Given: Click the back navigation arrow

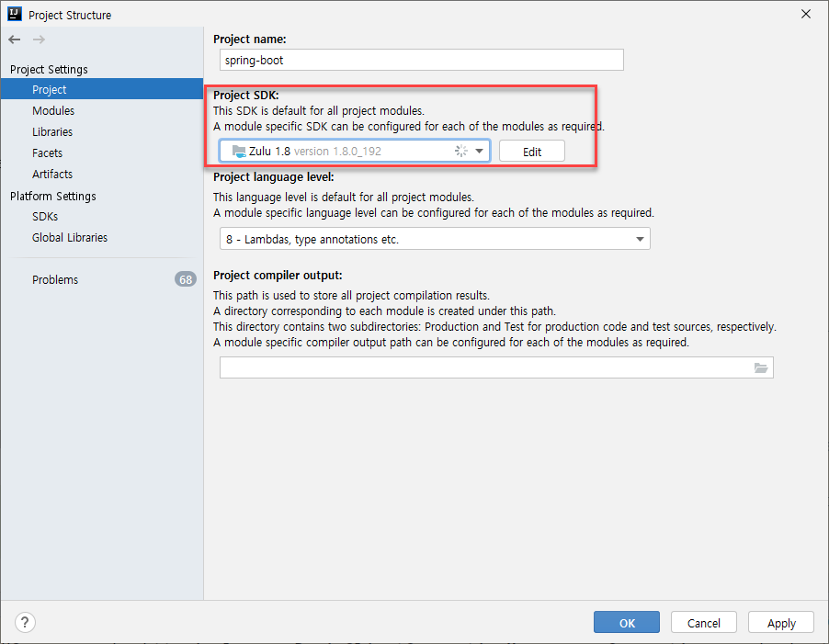Looking at the screenshot, I should 15,40.
